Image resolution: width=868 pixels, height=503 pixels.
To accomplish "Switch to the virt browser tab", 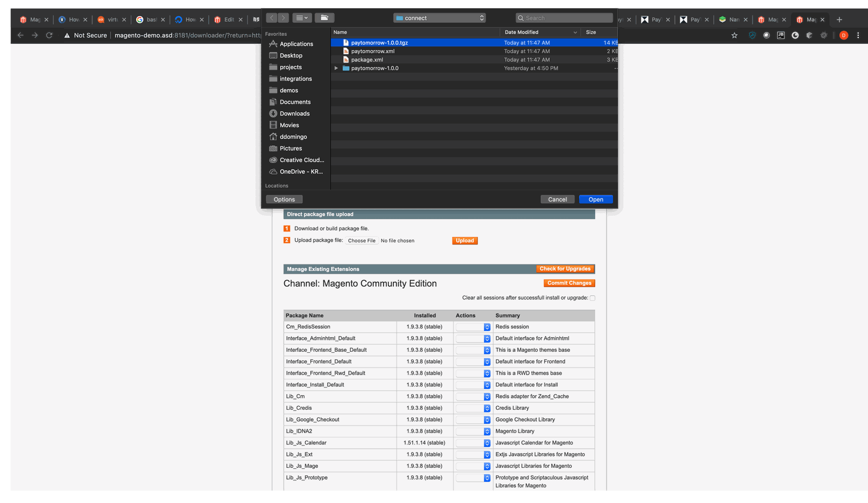I will [x=112, y=20].
